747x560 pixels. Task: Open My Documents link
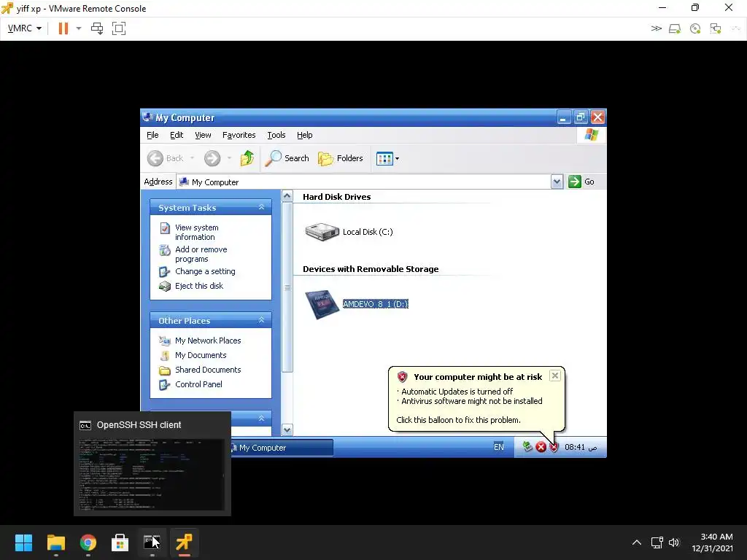pyautogui.click(x=201, y=355)
